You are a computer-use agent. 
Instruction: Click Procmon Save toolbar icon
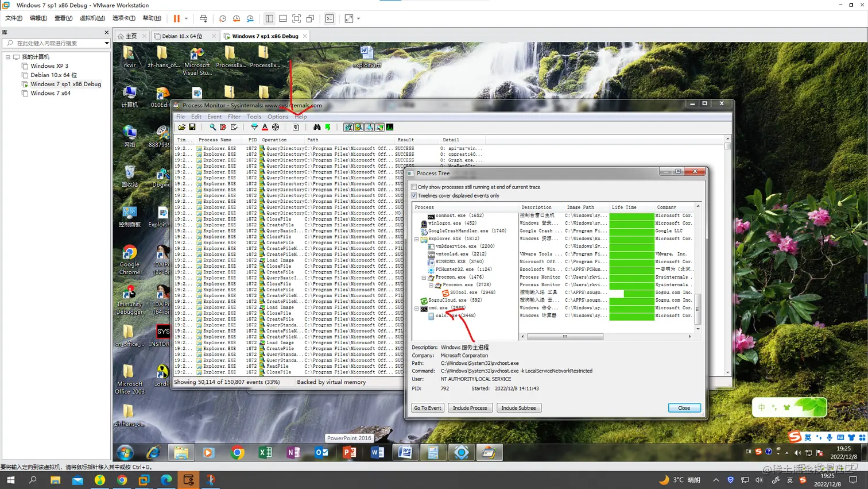click(x=192, y=127)
